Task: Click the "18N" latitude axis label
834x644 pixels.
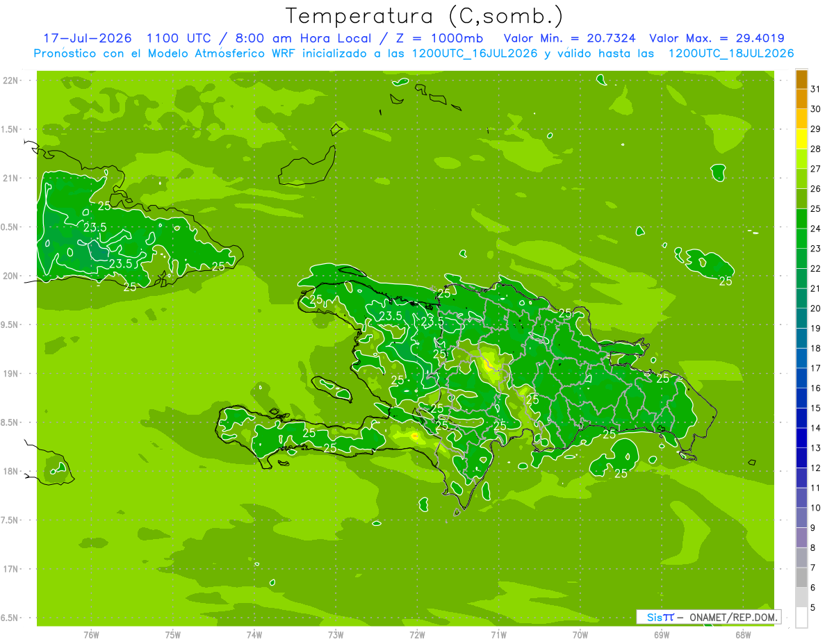Action: [x=10, y=471]
